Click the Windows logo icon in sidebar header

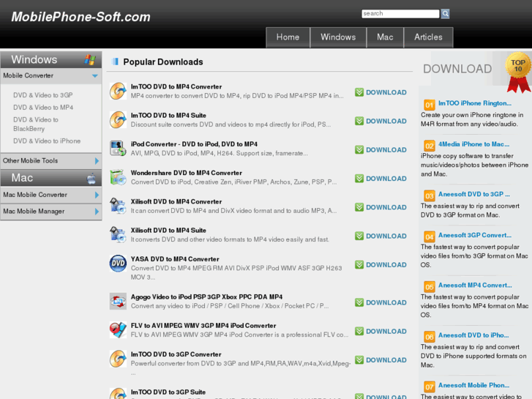pyautogui.click(x=90, y=60)
